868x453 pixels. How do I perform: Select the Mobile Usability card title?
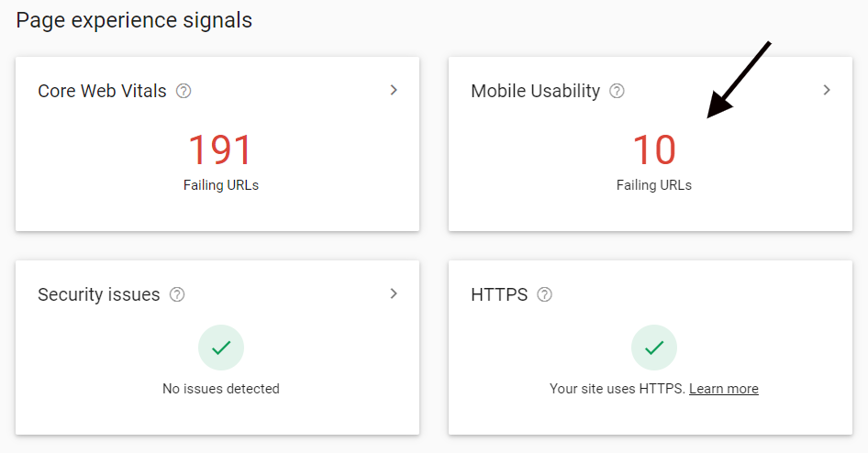535,91
